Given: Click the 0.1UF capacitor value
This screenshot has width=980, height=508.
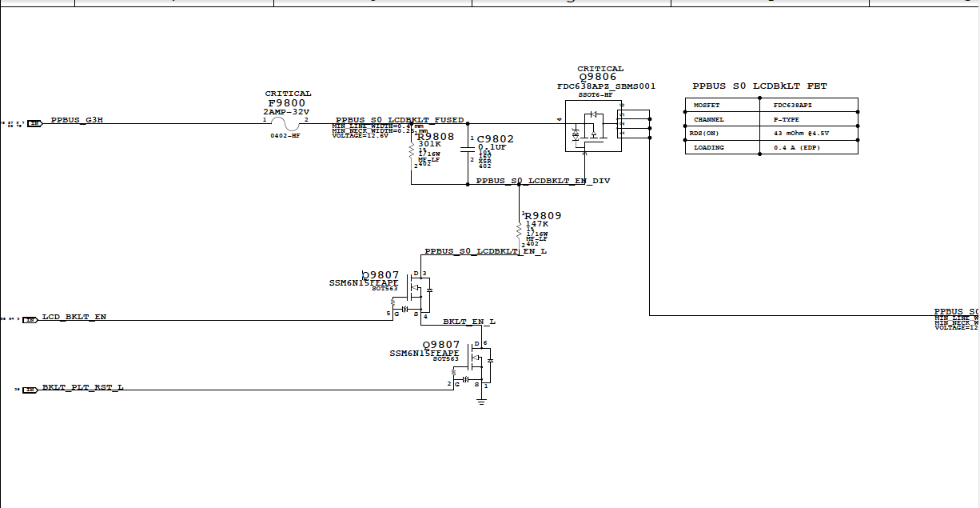Looking at the screenshot, I should pos(492,147).
